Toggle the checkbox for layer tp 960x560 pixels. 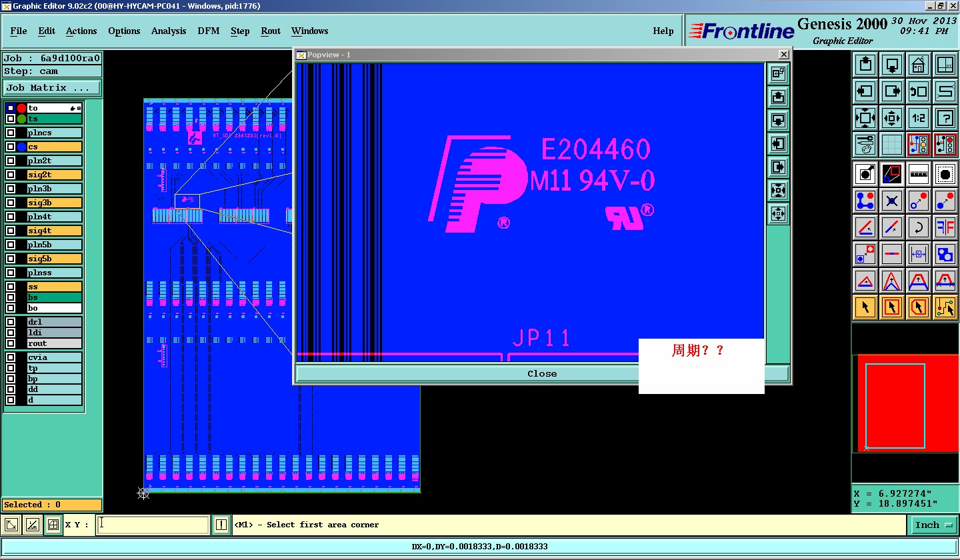click(11, 368)
